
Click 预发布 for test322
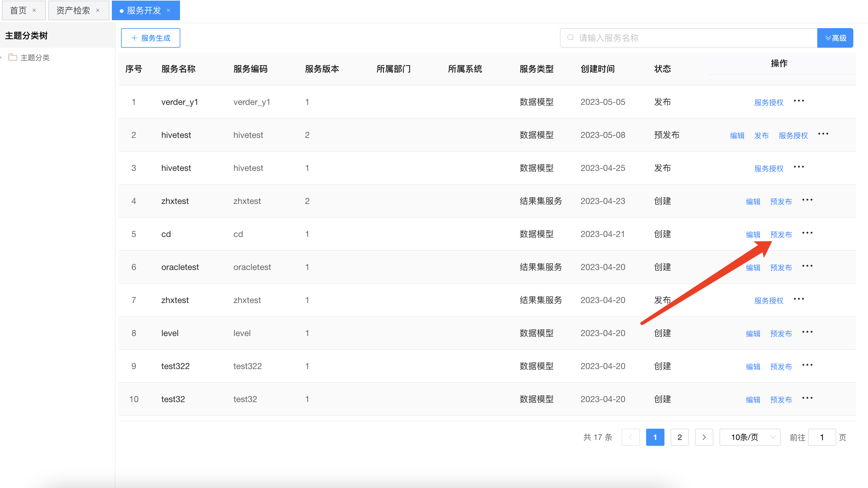click(x=781, y=367)
